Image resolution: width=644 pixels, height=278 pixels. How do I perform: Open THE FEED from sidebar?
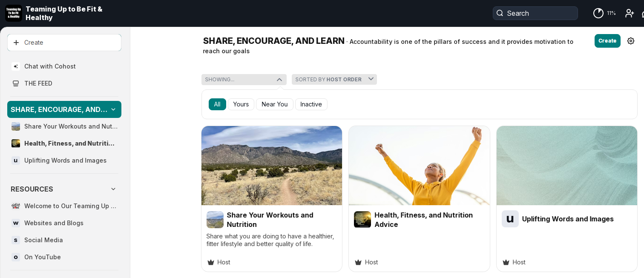38,83
